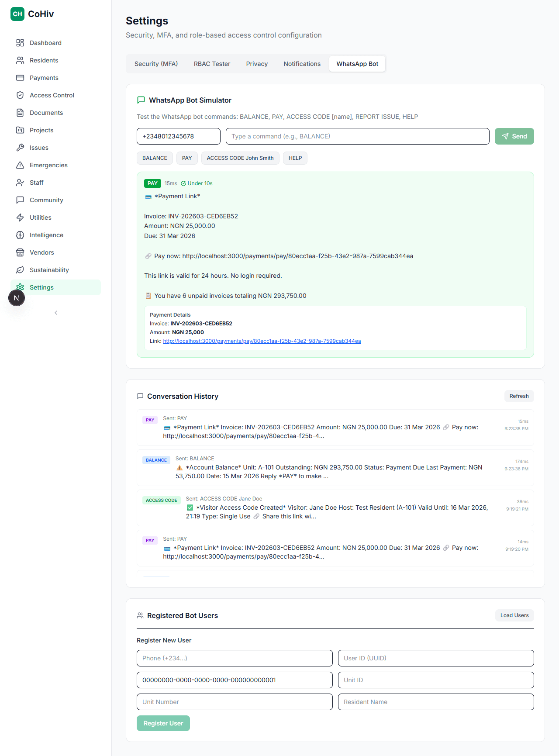Select the Access Control shield icon
Screen dimensions: 559x756
click(20, 95)
